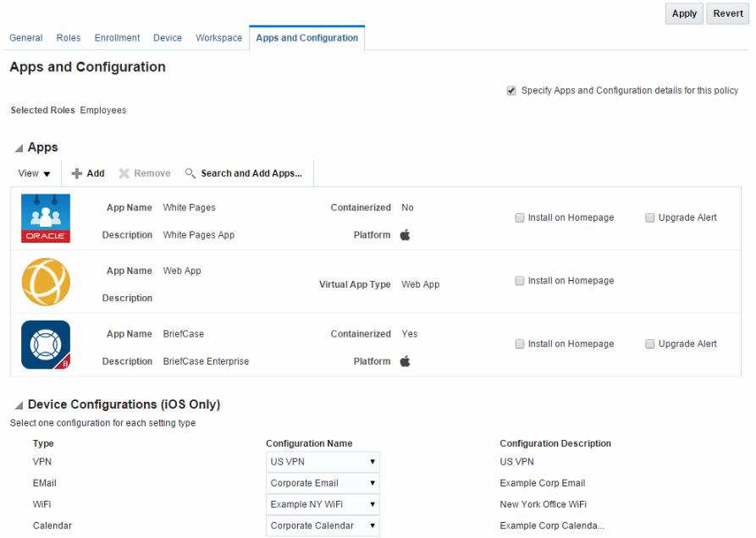Viewport: 756px width, 538px height.
Task: Click the Configuration Description column header
Action: tap(555, 443)
